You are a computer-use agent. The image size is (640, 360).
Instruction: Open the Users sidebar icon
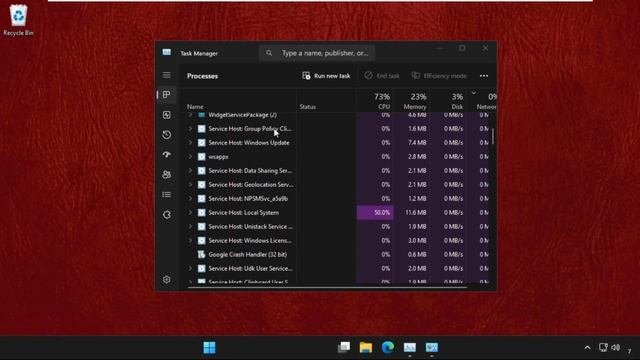click(x=167, y=175)
